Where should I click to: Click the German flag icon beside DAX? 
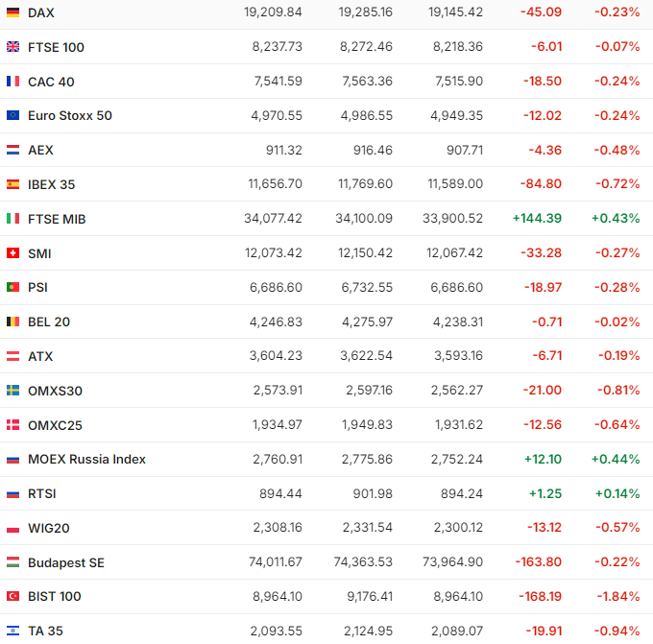click(12, 12)
